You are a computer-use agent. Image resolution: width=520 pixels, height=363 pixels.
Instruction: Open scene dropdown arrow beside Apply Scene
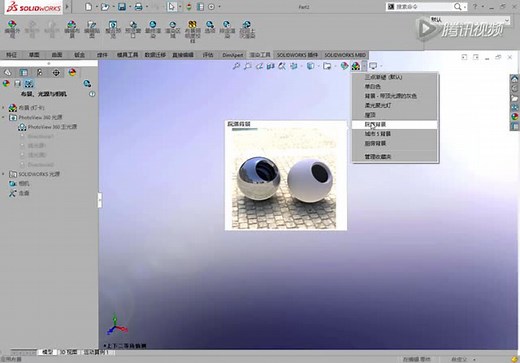[x=364, y=66]
